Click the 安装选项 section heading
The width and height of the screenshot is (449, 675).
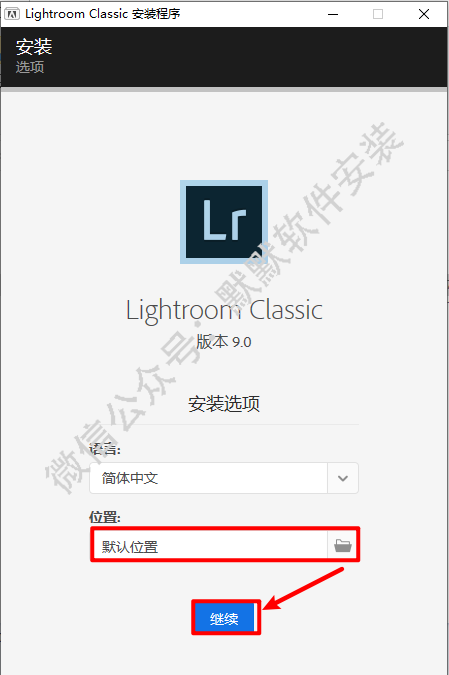(224, 403)
